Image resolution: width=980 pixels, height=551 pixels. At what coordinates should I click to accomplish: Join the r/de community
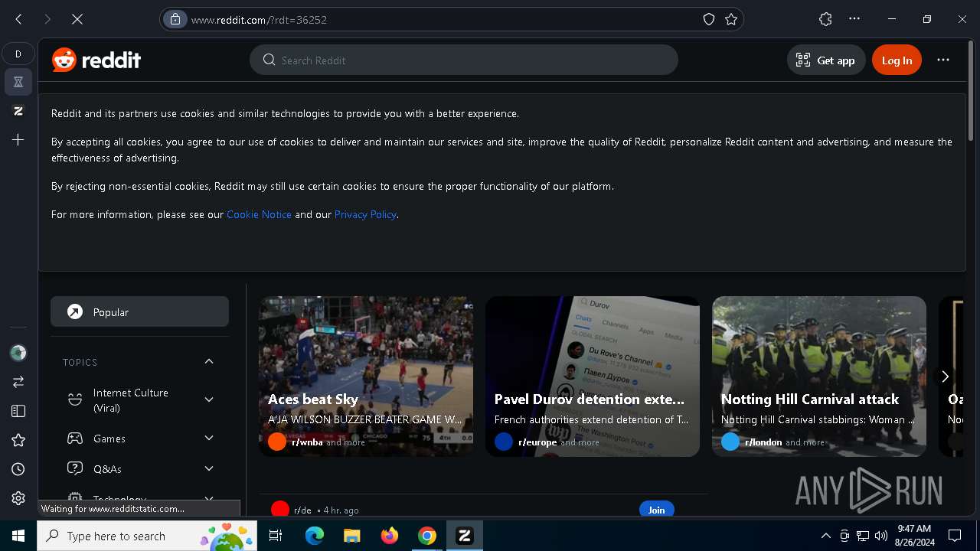pyautogui.click(x=656, y=510)
